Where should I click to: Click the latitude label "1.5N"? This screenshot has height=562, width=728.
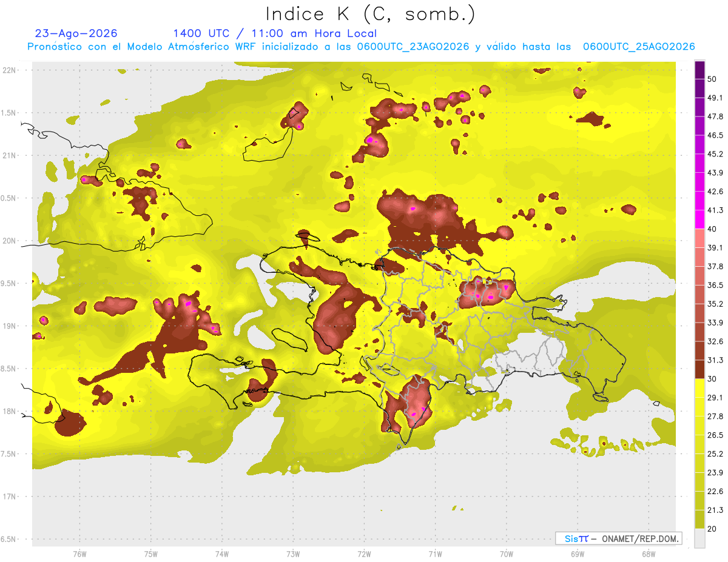[8, 113]
